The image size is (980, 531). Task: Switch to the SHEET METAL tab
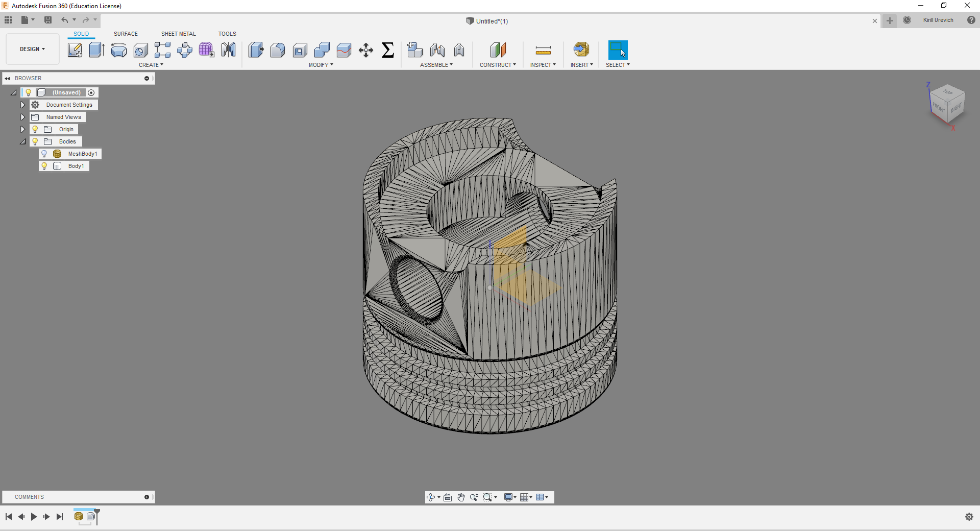point(178,34)
